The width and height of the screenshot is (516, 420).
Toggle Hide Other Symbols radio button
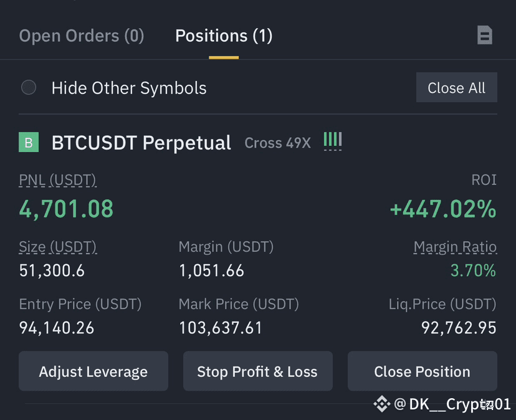point(29,88)
